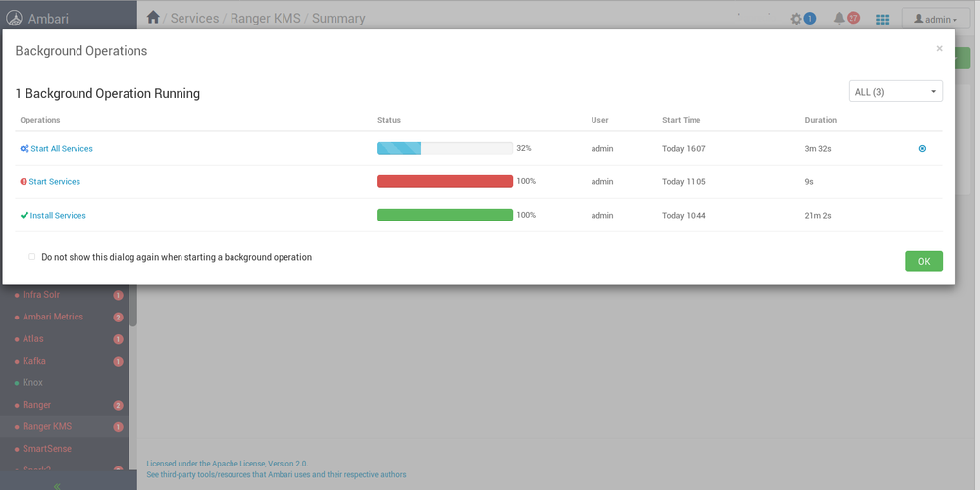This screenshot has width=980, height=490.
Task: Click the alert badge next to Ranger KMS
Action: [118, 427]
